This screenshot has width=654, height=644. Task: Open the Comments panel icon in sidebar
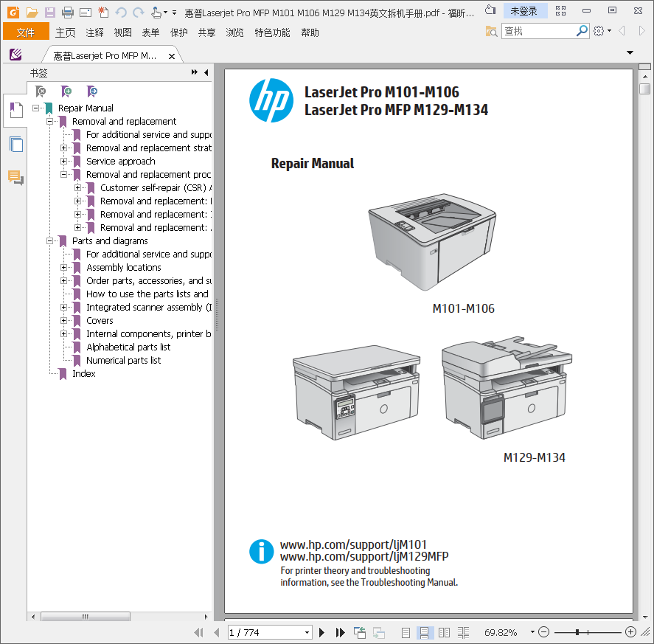(15, 177)
